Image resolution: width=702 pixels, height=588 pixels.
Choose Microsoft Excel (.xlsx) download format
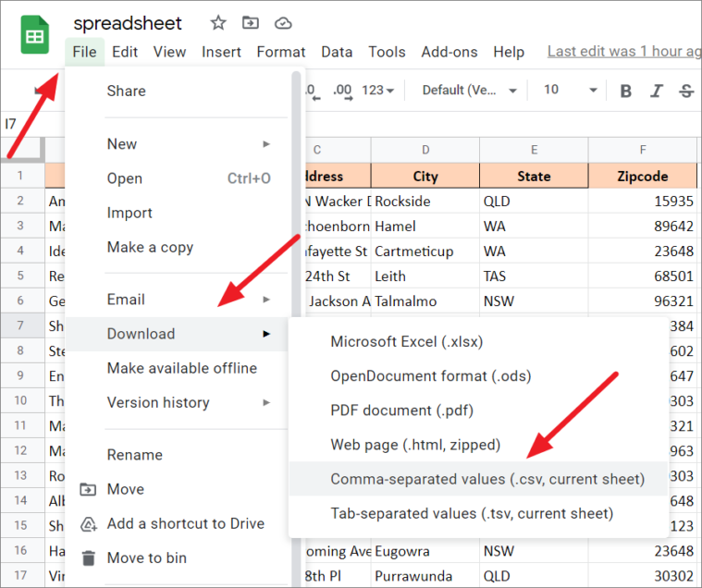coord(406,342)
